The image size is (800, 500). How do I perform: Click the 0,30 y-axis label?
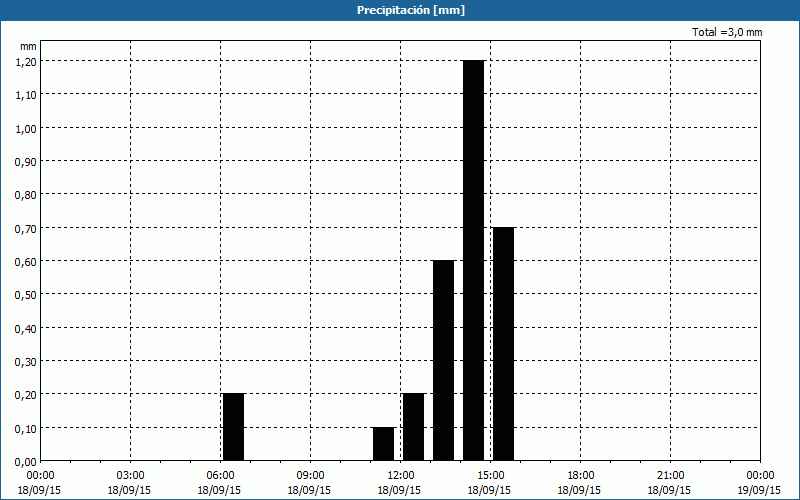pyautogui.click(x=26, y=361)
